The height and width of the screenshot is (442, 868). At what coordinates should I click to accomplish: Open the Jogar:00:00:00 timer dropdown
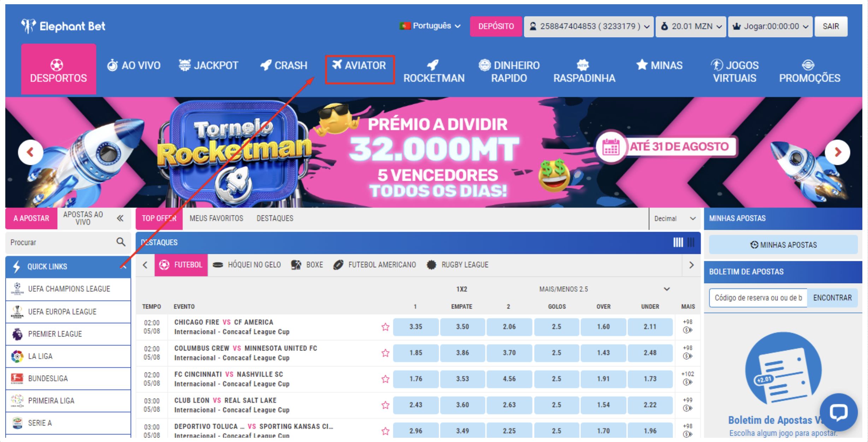pos(770,26)
